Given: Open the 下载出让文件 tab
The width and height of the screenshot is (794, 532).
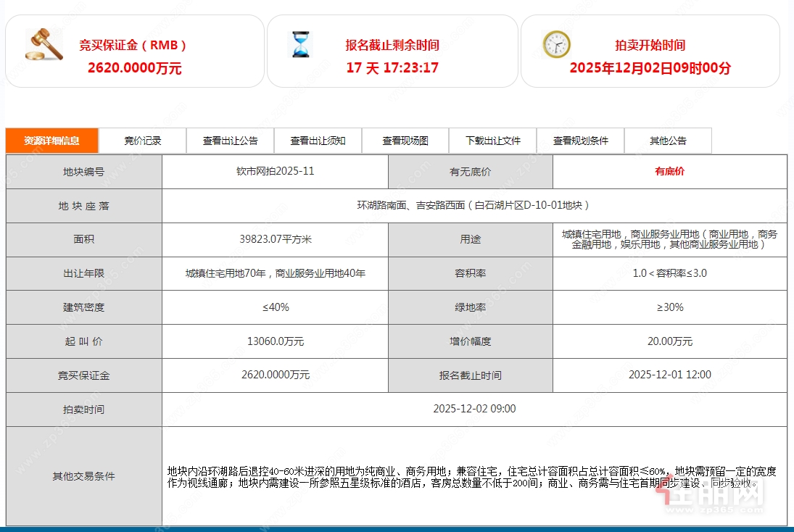Looking at the screenshot, I should 493,141.
